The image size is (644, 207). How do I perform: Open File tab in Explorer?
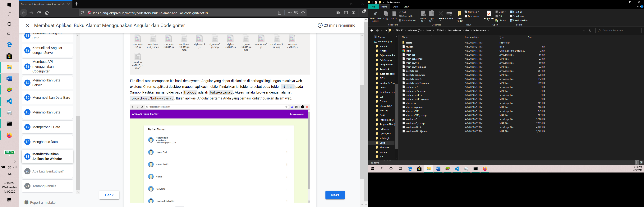click(x=373, y=7)
